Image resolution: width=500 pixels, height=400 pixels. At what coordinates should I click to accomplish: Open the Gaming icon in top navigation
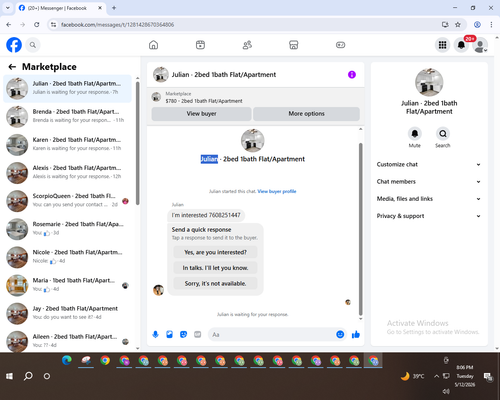point(340,45)
